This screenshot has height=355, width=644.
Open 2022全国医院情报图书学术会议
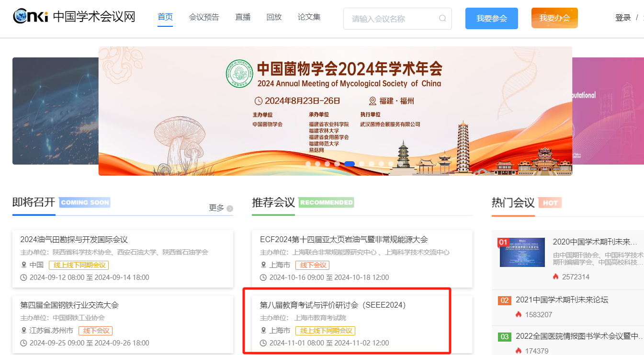[580, 336]
